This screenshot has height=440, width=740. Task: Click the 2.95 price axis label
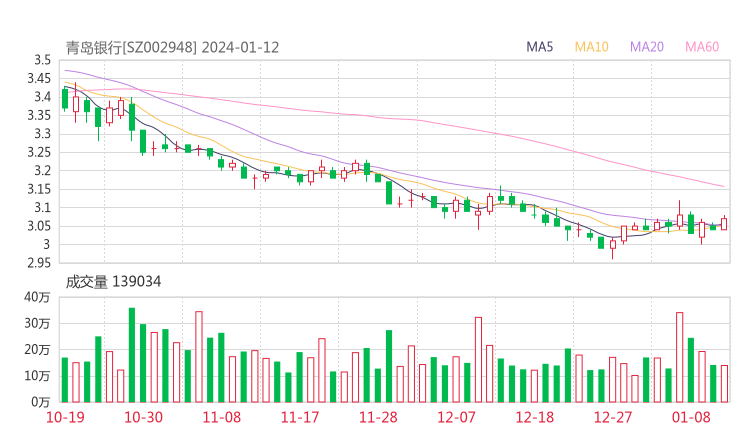tap(39, 263)
